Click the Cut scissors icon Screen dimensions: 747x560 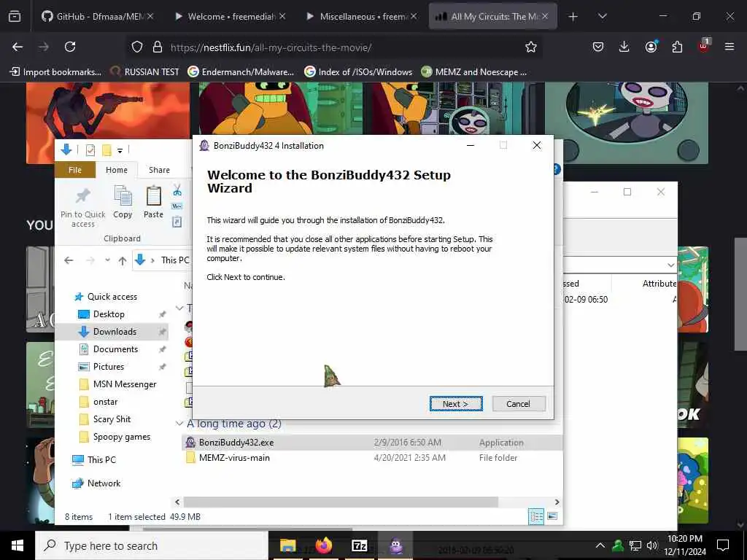coord(177,190)
